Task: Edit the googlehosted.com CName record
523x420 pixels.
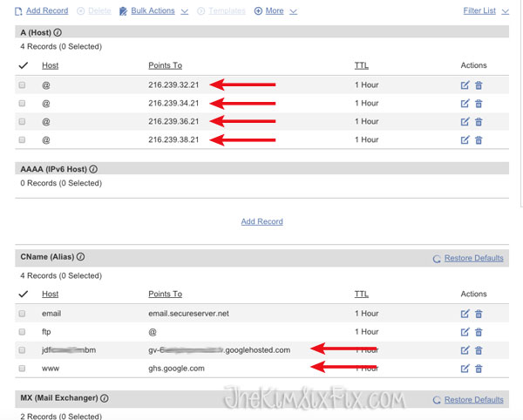Action: click(x=465, y=350)
